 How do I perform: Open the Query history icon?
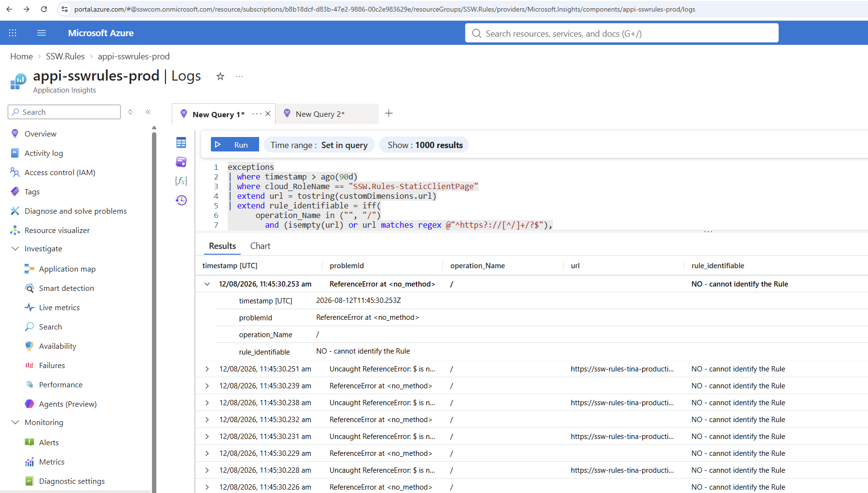(181, 200)
